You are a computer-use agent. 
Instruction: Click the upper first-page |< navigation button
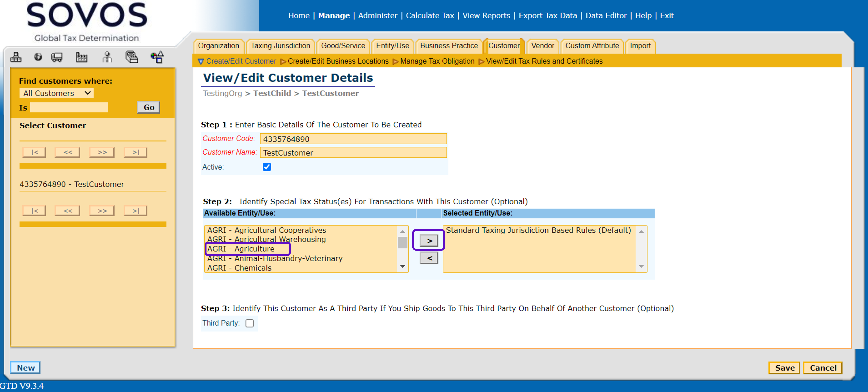34,152
